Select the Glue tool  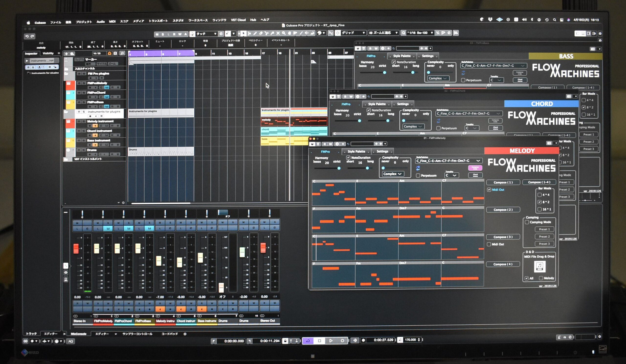[x=272, y=33]
